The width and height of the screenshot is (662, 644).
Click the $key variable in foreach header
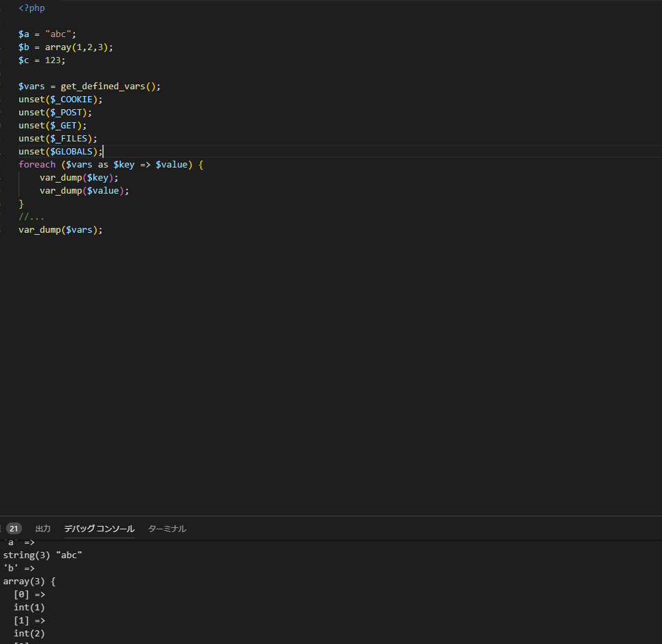[x=124, y=165]
